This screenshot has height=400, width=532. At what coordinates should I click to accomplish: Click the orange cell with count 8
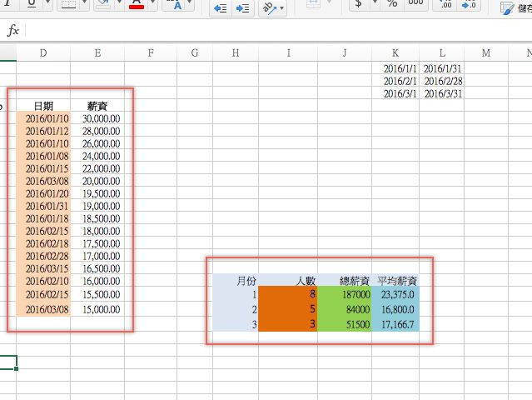(288, 293)
